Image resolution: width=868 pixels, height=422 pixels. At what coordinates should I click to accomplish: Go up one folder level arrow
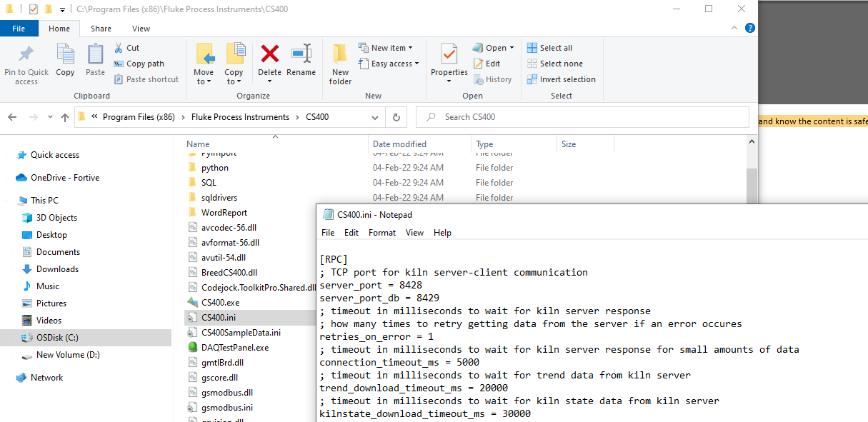pos(65,117)
